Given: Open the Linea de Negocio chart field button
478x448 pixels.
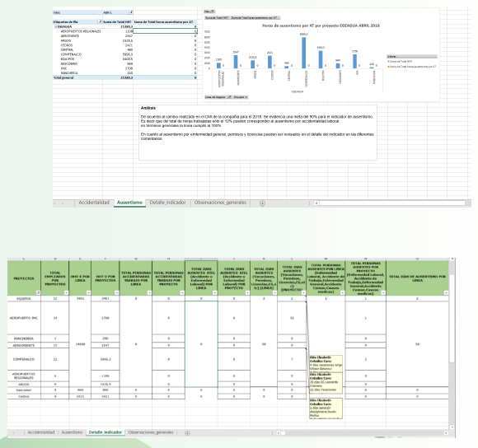Looking at the screenshot, I should point(218,97).
